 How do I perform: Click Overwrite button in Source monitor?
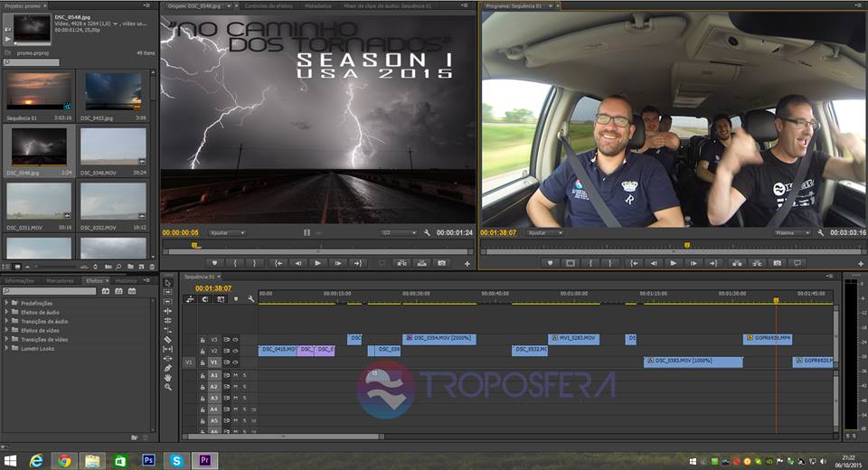422,264
